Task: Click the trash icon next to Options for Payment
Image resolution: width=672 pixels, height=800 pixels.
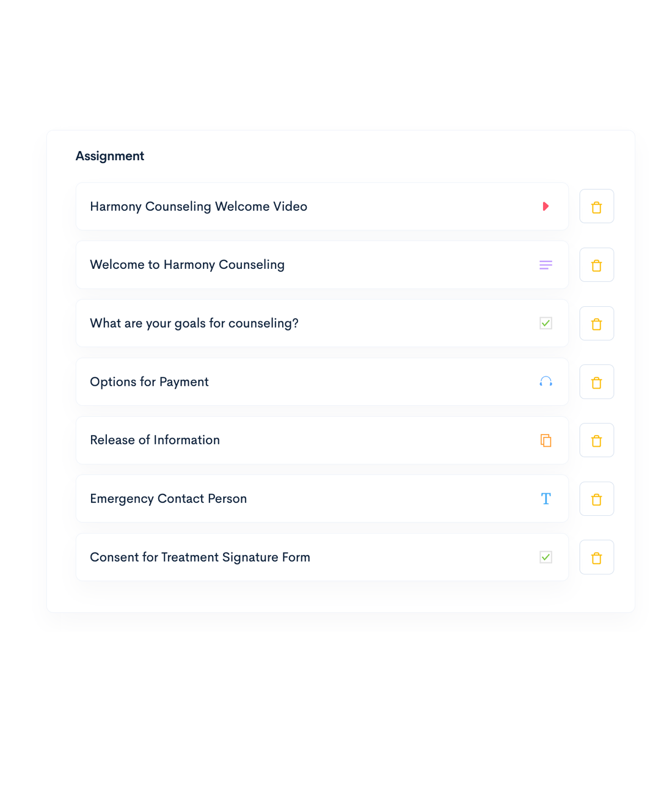Action: [x=596, y=381]
